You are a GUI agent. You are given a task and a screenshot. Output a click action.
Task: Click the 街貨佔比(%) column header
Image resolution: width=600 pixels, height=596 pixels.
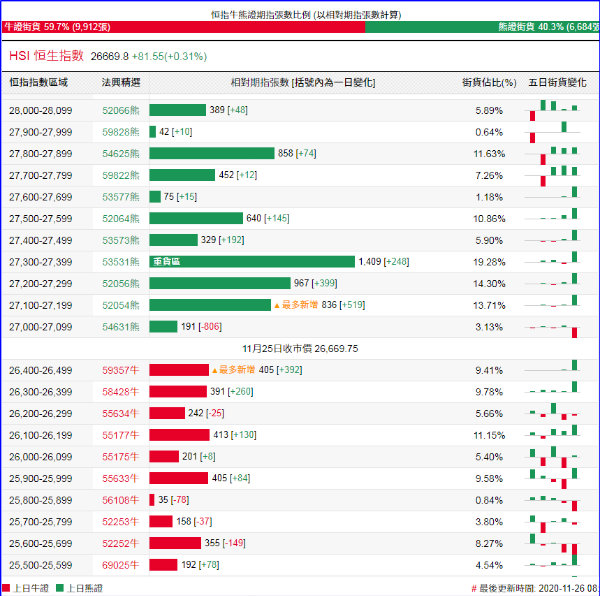coord(489,82)
